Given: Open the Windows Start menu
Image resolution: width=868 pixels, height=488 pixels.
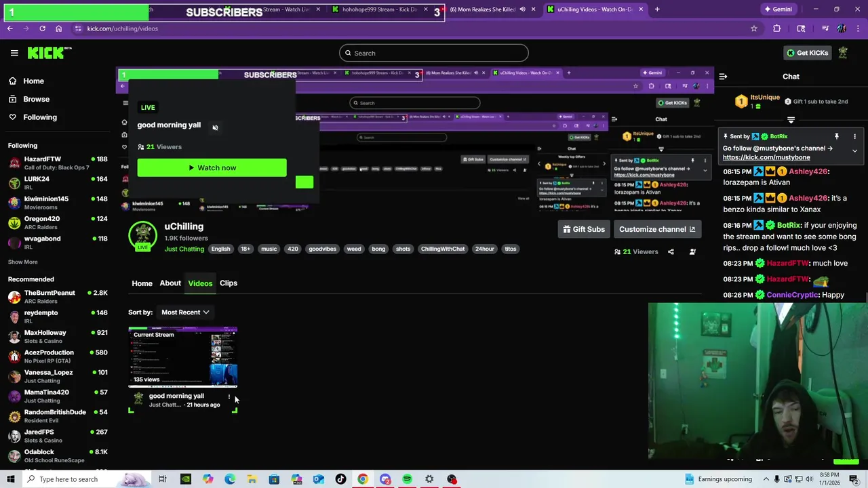Looking at the screenshot, I should pos(11,479).
